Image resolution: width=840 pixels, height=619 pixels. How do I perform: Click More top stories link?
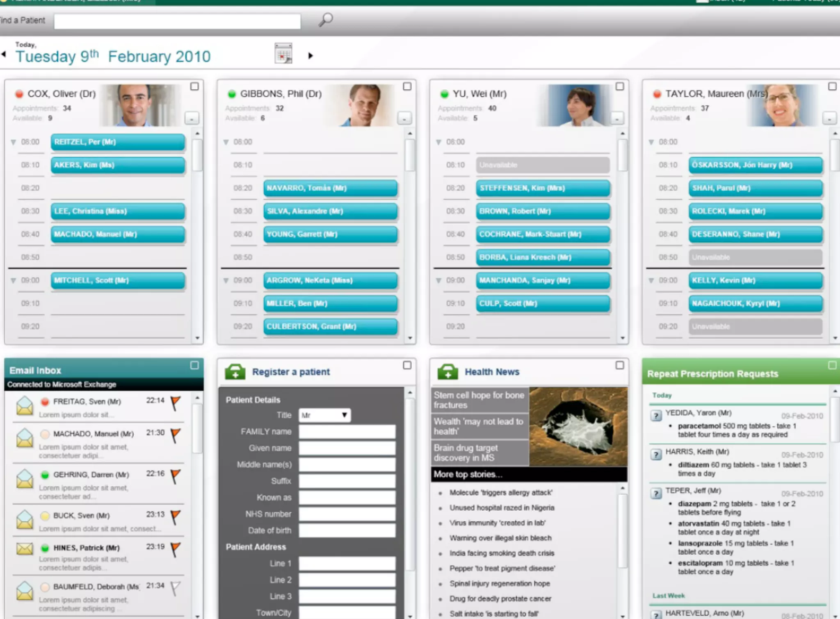point(468,474)
